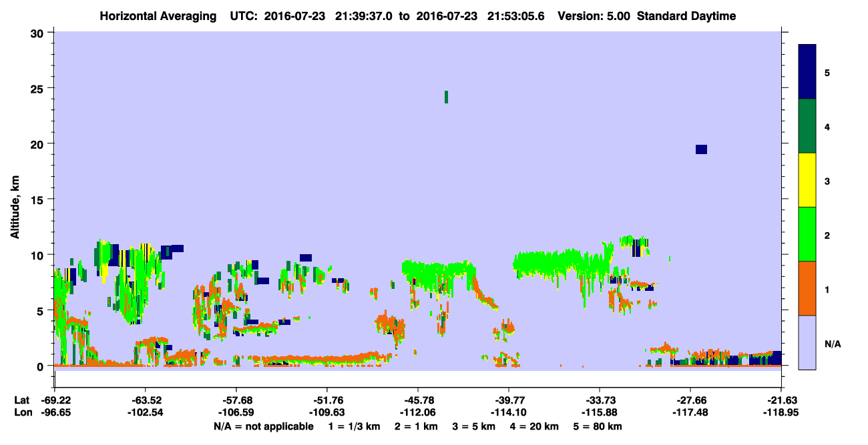Image resolution: width=868 pixels, height=445 pixels.
Task: Click longitude value -112.06
Action: [418, 413]
